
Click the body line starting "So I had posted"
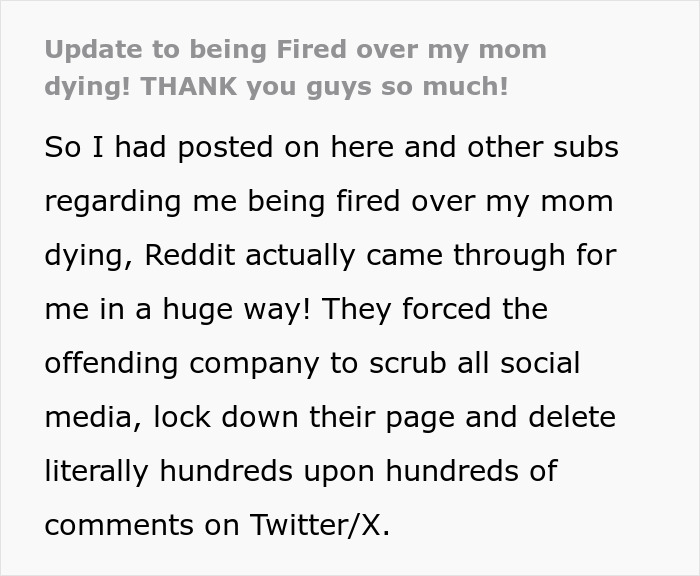click(331, 147)
